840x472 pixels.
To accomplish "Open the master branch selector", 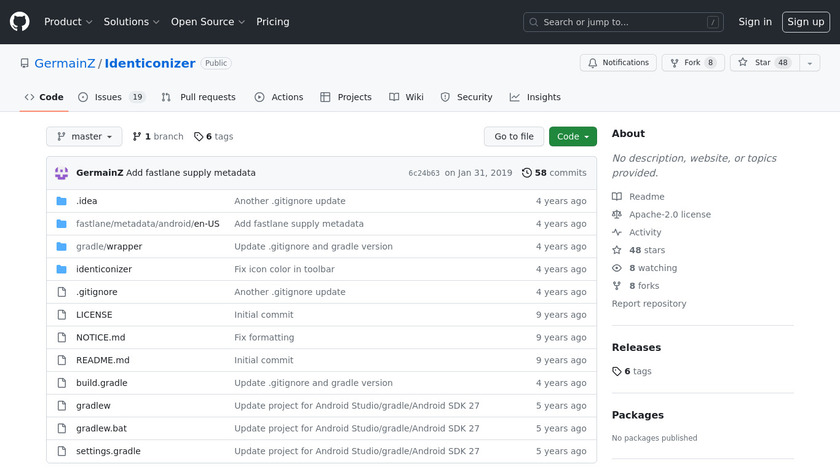I will point(84,137).
